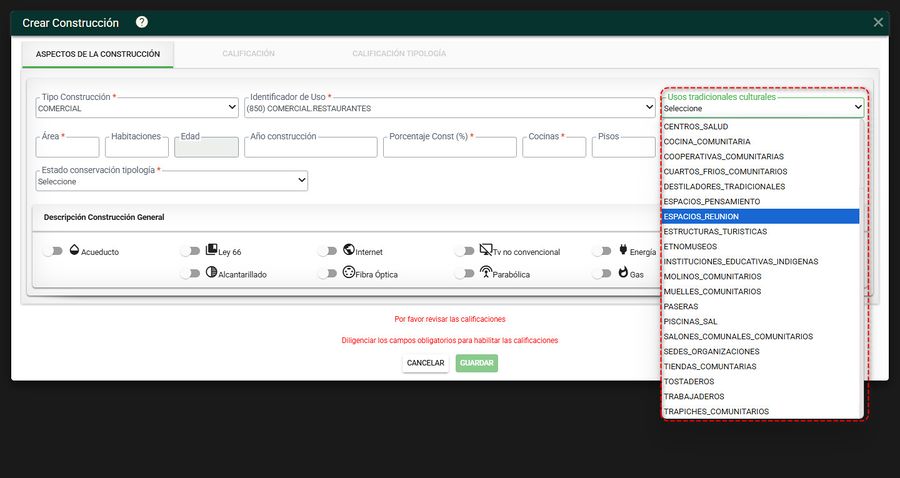Choose PISCINAS_SAL option
Viewport: 900px width, 478px height.
coord(761,321)
